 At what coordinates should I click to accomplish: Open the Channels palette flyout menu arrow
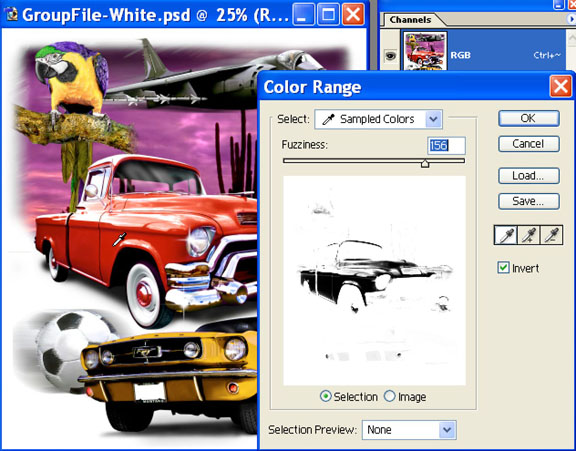click(571, 19)
